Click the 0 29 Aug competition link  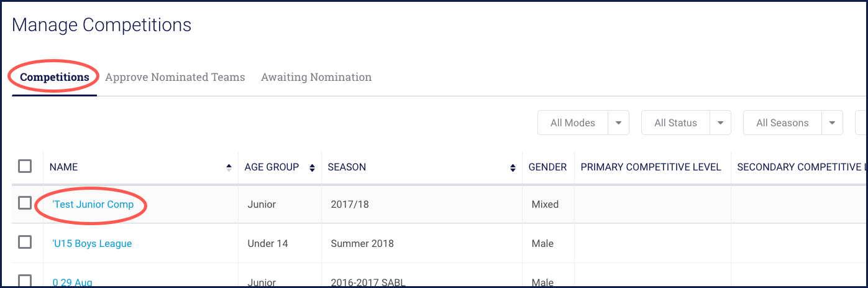pos(73,282)
